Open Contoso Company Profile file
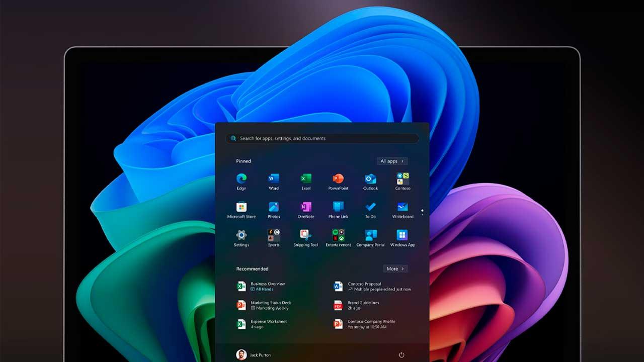 [365, 324]
